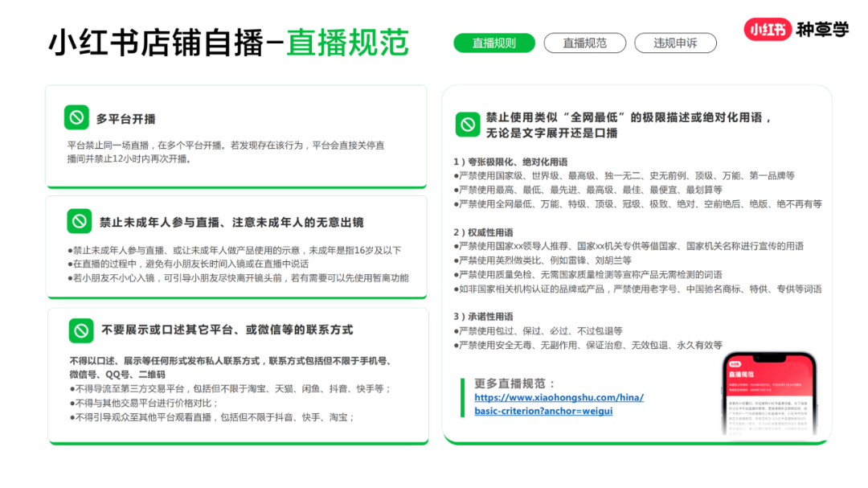Click the red 小红书 logo badge
868x488 pixels.
(768, 30)
